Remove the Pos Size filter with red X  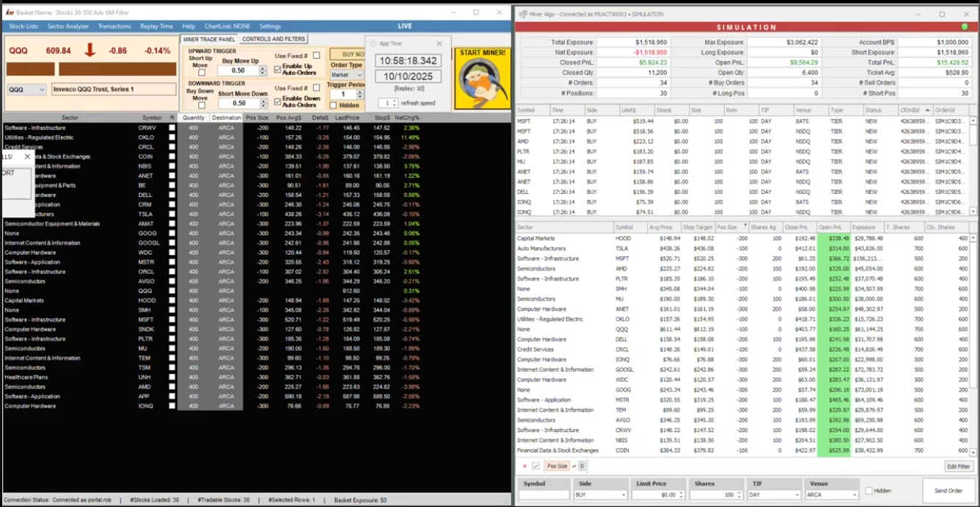(x=525, y=467)
